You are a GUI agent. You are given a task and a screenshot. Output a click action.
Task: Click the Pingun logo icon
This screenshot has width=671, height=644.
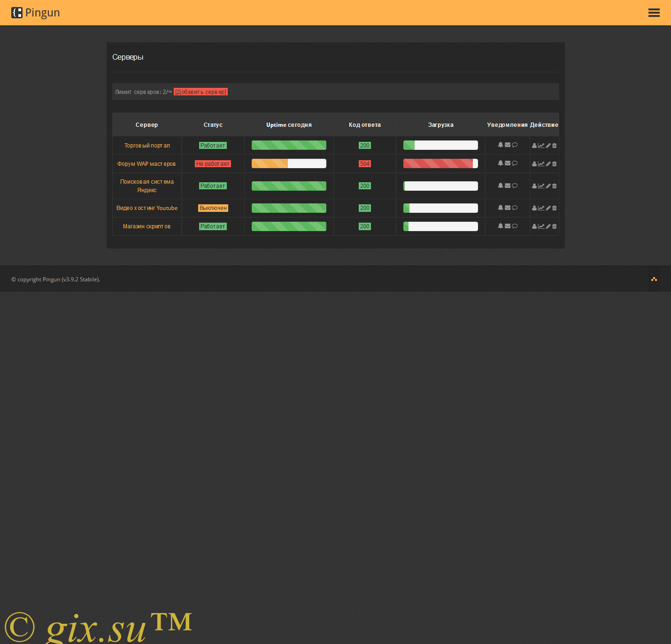(17, 13)
